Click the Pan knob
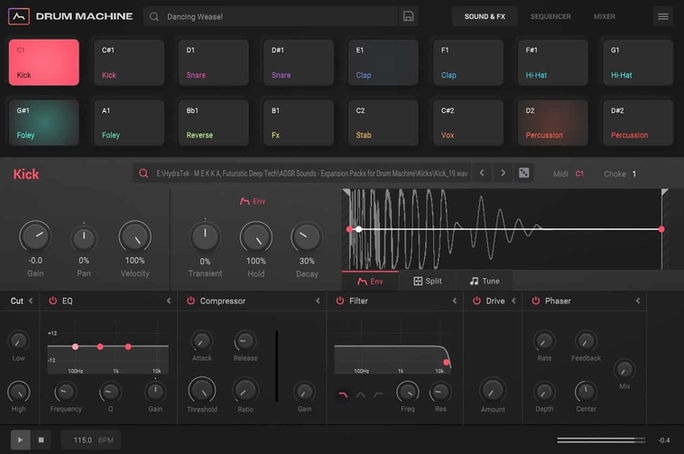The image size is (684, 454). 84,238
